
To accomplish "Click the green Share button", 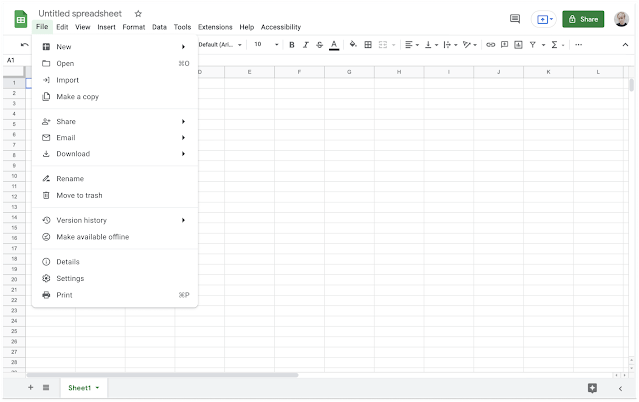I will coord(584,19).
